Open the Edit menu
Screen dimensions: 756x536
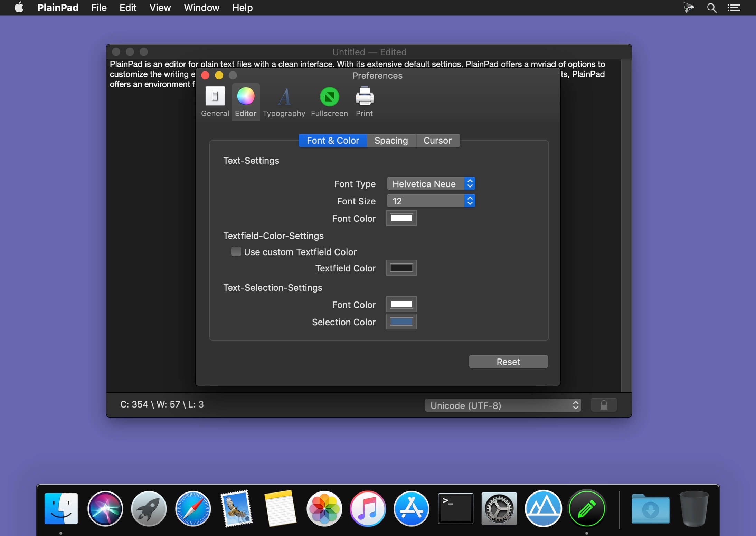(x=128, y=8)
